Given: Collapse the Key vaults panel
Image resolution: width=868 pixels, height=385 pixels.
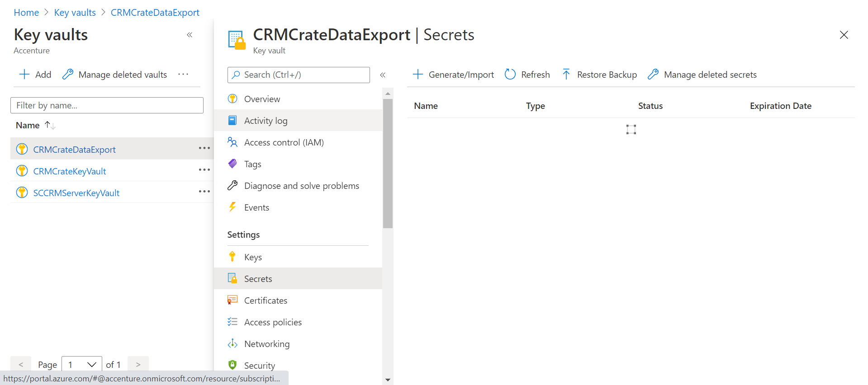Looking at the screenshot, I should pyautogui.click(x=190, y=35).
